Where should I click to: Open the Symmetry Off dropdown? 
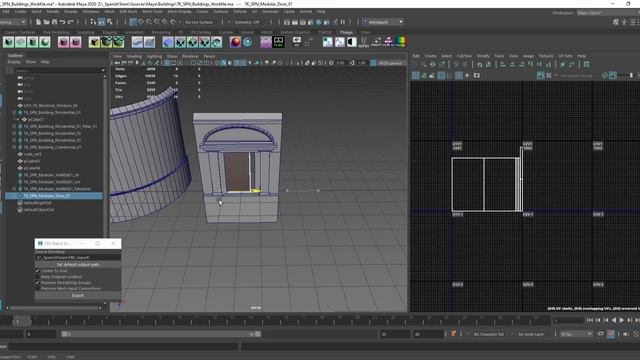(247, 22)
